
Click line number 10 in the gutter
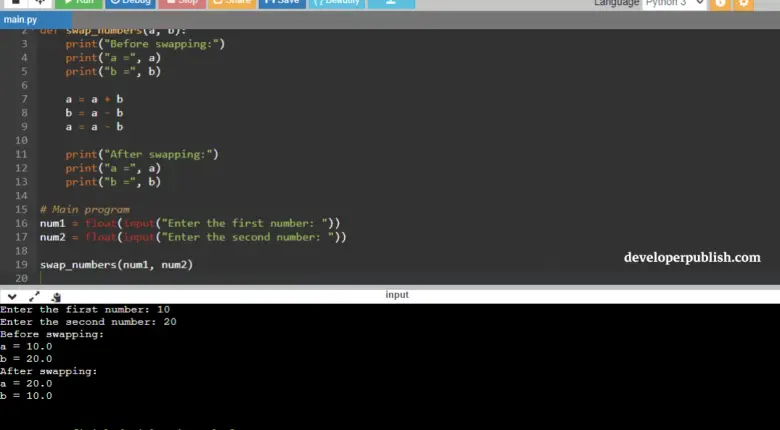(x=21, y=140)
